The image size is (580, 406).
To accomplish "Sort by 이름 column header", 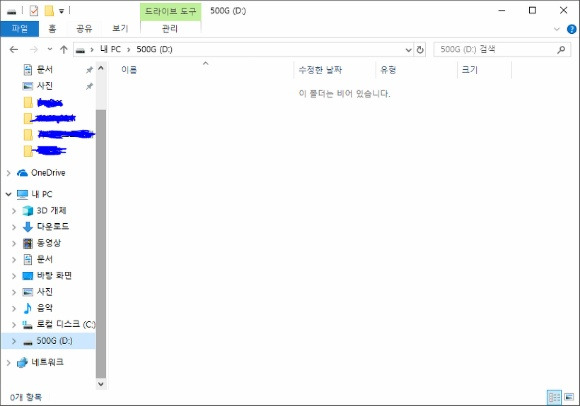I will point(129,70).
